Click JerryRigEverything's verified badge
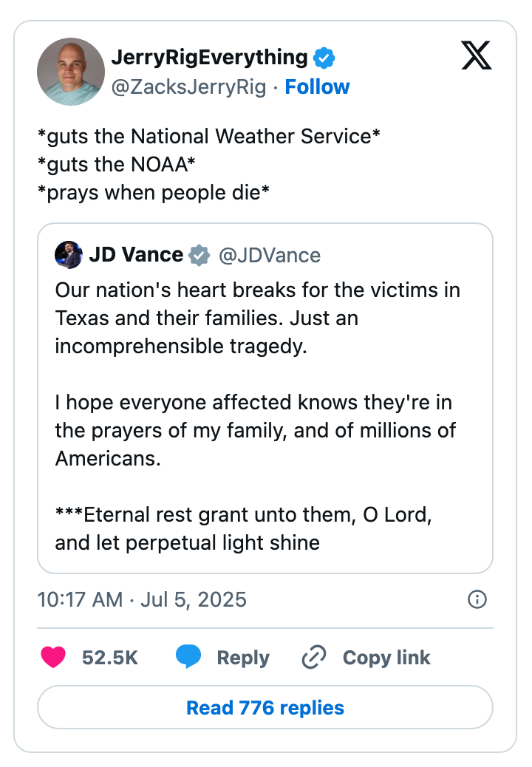 323,57
